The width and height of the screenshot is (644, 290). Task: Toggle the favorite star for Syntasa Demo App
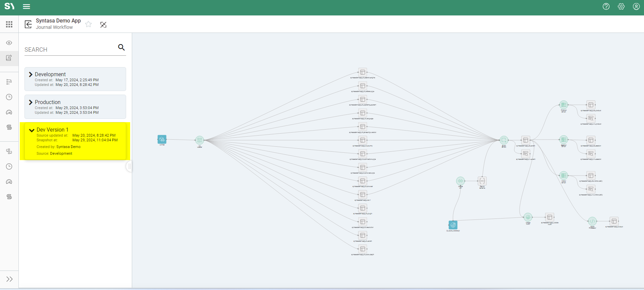click(x=89, y=24)
